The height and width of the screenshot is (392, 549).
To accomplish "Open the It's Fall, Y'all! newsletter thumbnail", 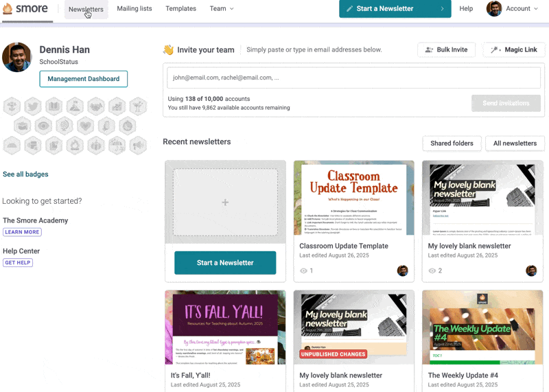I will coord(225,328).
